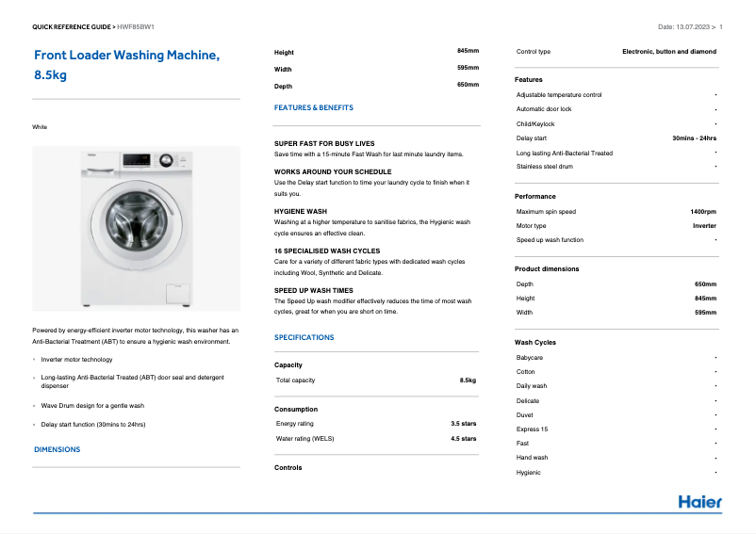Click the Inverter motor technology bullet point
Image resolution: width=756 pixels, height=534 pixels.
click(x=76, y=360)
